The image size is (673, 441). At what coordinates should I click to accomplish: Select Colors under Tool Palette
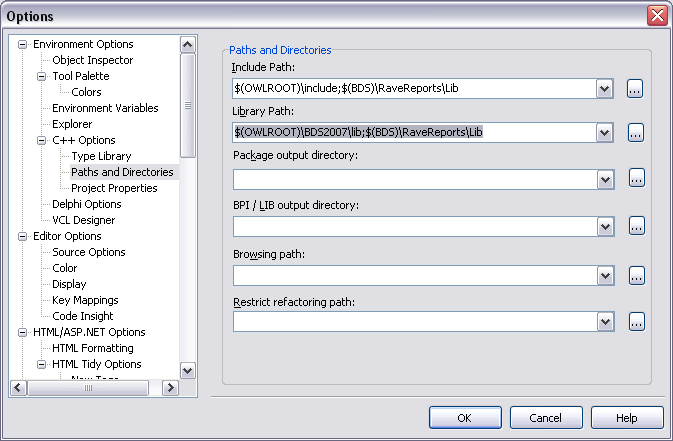(86, 92)
